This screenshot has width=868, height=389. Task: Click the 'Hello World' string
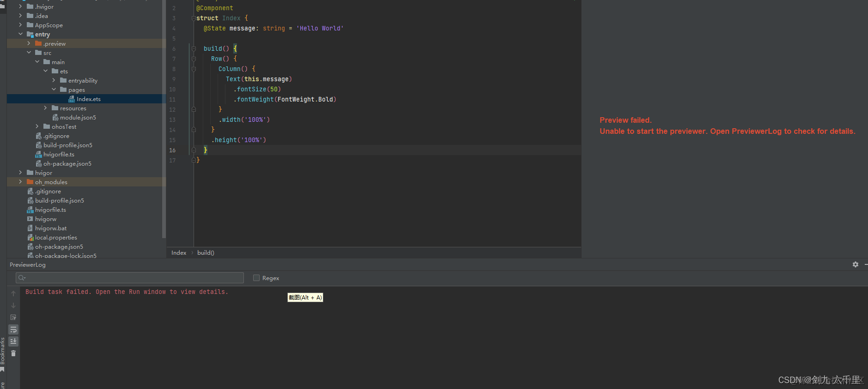pyautogui.click(x=320, y=28)
